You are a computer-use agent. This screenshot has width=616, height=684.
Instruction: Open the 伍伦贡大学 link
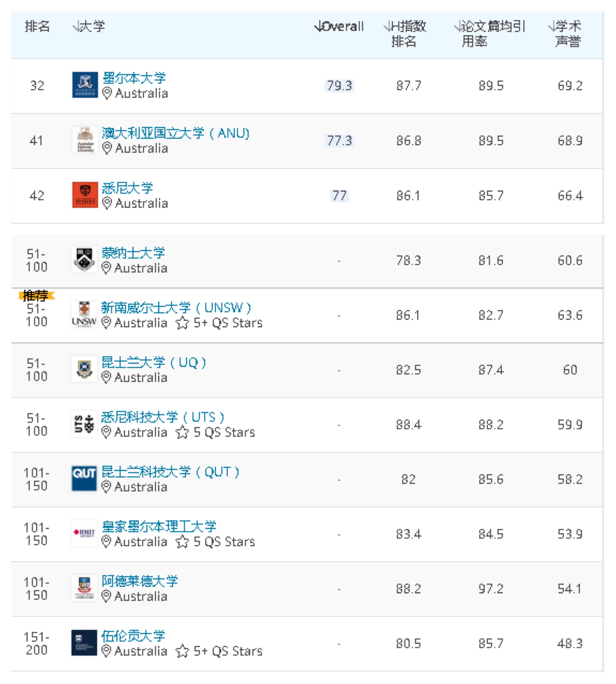(x=133, y=636)
